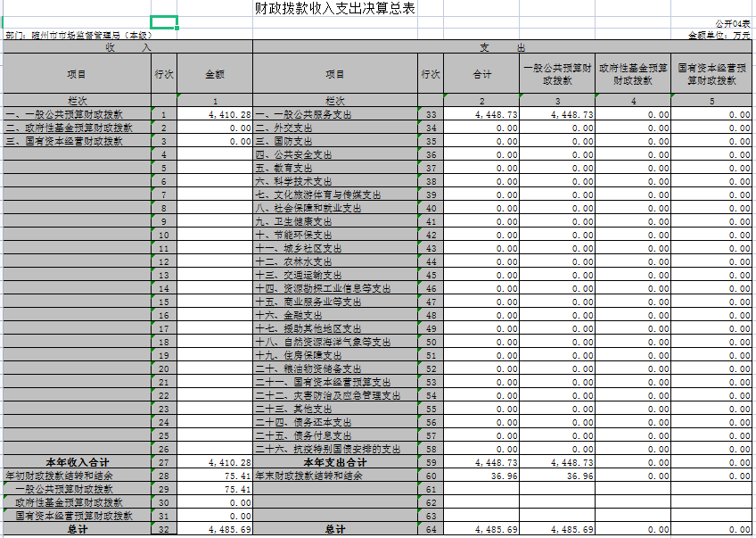Click the 合计 column header
The image size is (756, 538).
coord(481,75)
